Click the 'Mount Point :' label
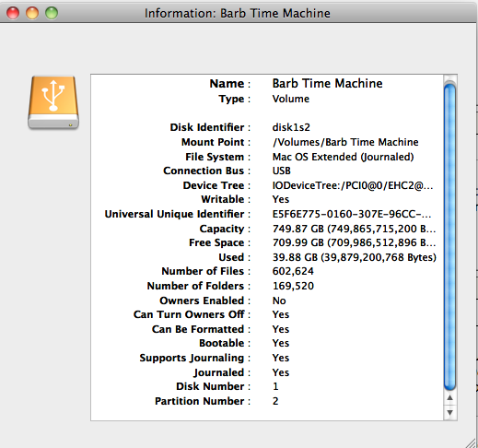 click(x=216, y=142)
